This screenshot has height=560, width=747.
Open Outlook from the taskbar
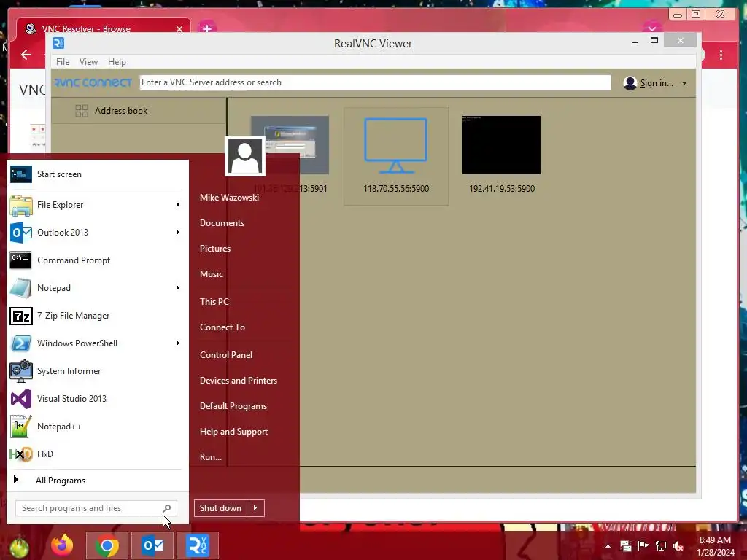[x=152, y=545]
